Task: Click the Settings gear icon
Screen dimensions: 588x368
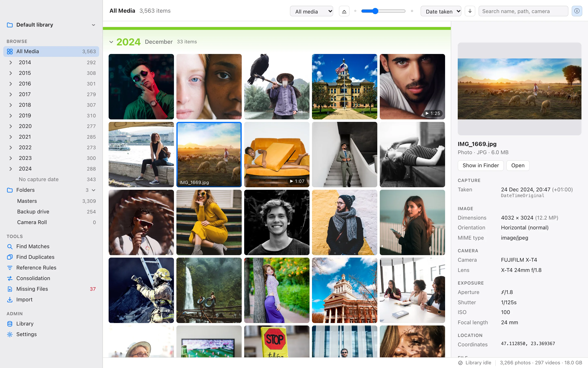Action: point(10,334)
